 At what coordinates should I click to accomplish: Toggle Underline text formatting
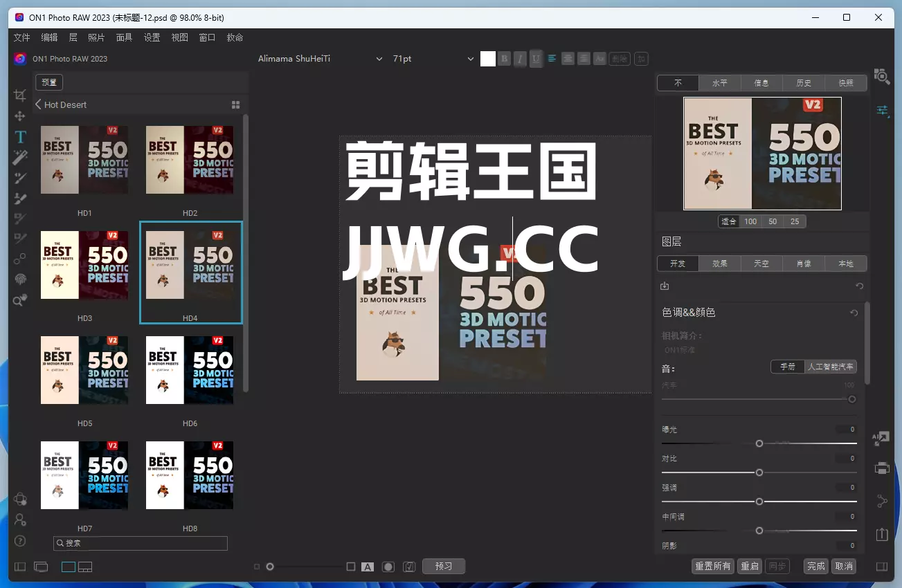tap(536, 59)
